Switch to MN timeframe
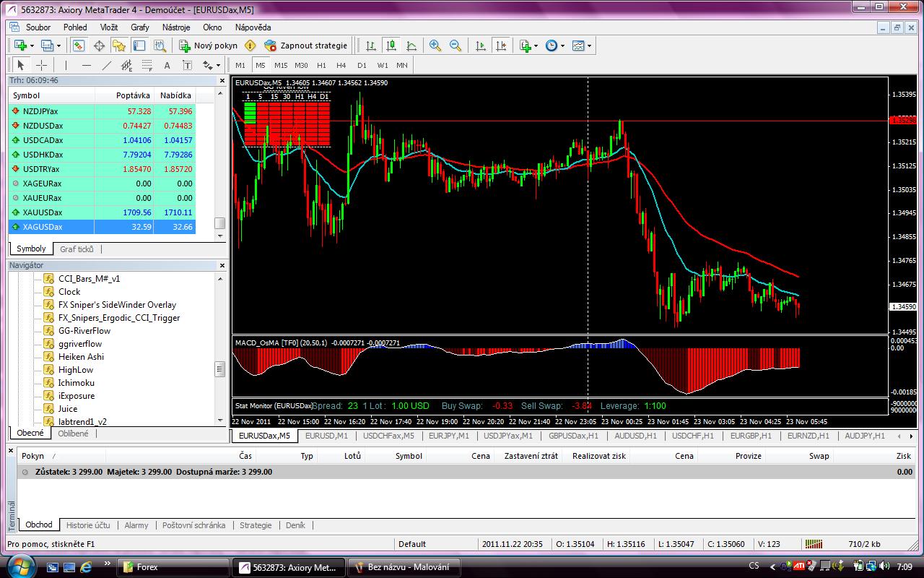The image size is (924, 578). pyautogui.click(x=402, y=65)
